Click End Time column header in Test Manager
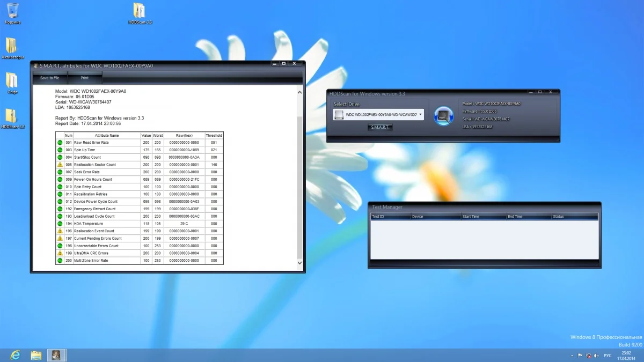 pos(528,217)
